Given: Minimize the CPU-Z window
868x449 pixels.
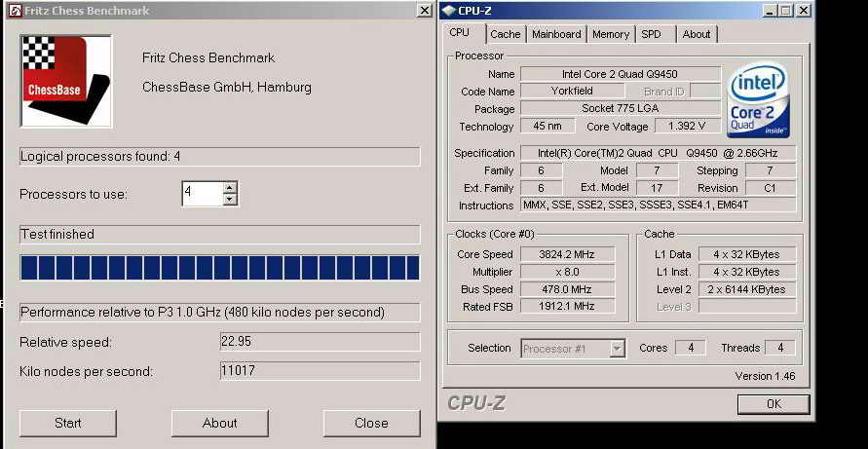Looking at the screenshot, I should tap(770, 11).
